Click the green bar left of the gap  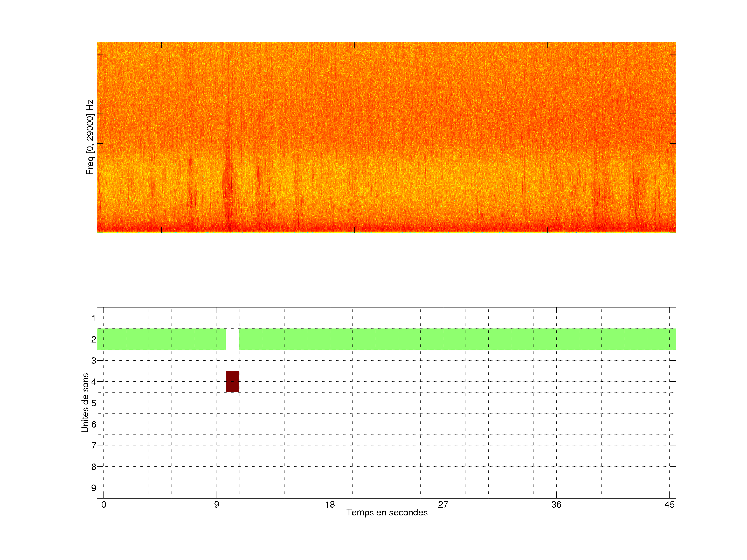(x=161, y=339)
